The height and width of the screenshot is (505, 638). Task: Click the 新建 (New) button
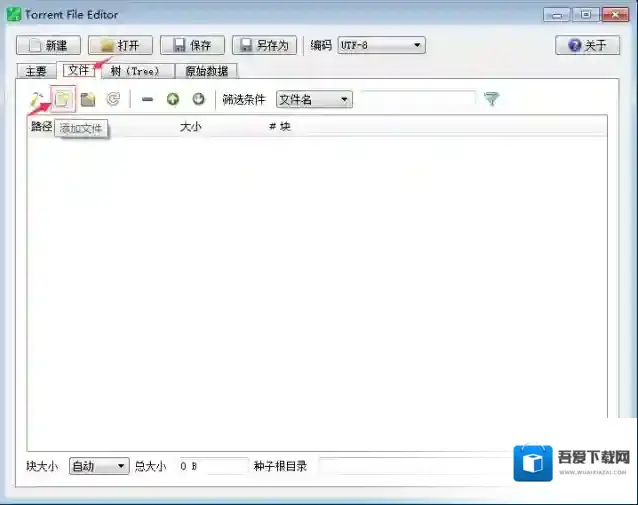(48, 45)
